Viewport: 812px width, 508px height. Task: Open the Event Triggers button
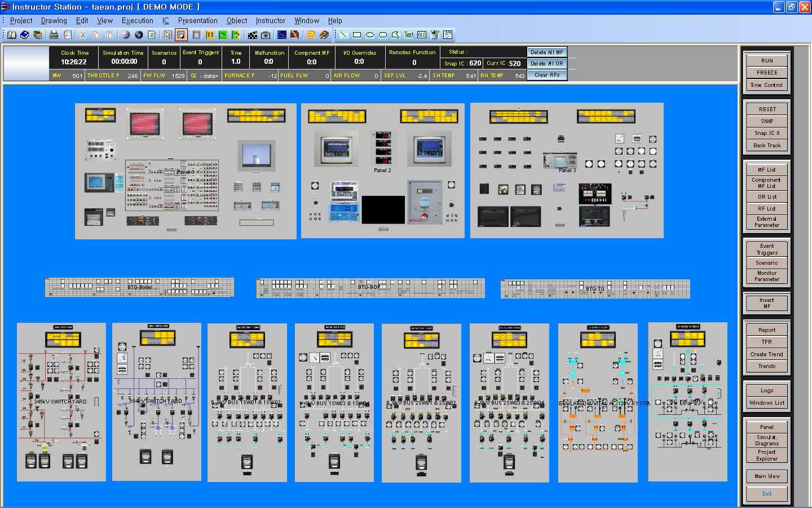(x=767, y=249)
